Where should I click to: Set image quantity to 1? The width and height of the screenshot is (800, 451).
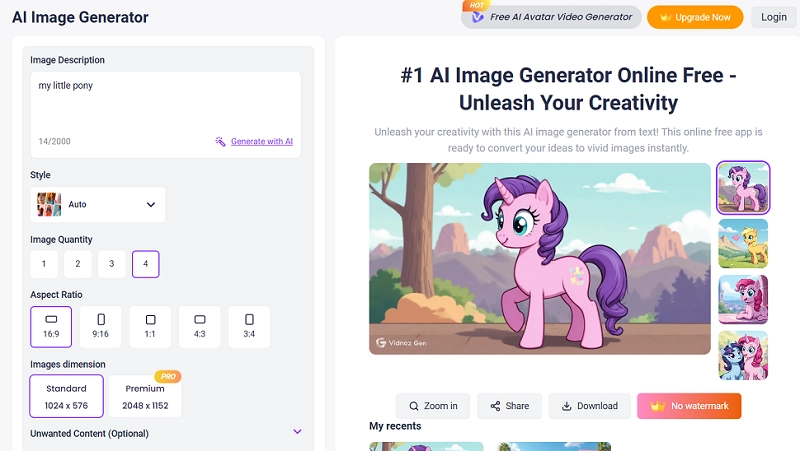[44, 264]
